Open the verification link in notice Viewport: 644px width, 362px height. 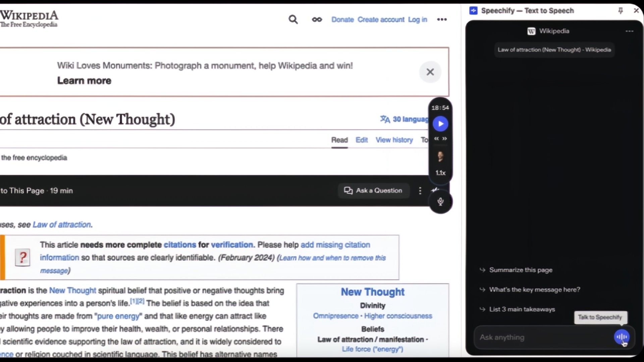tap(232, 245)
